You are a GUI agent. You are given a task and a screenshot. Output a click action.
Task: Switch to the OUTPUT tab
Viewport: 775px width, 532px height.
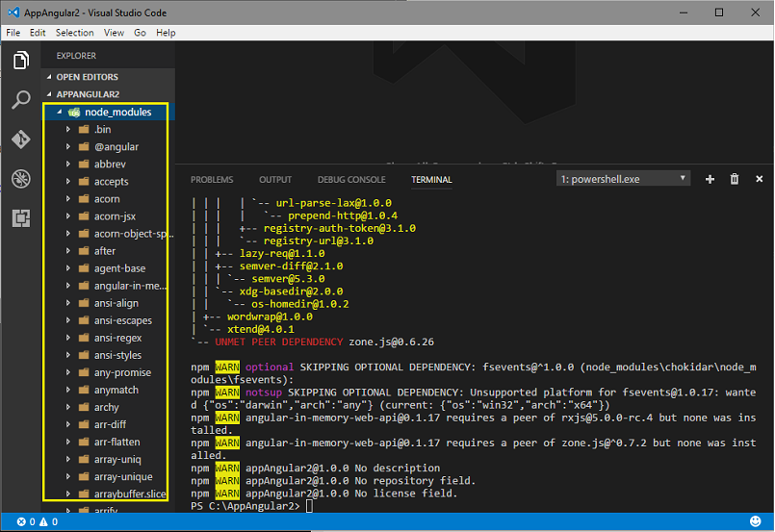click(x=275, y=180)
